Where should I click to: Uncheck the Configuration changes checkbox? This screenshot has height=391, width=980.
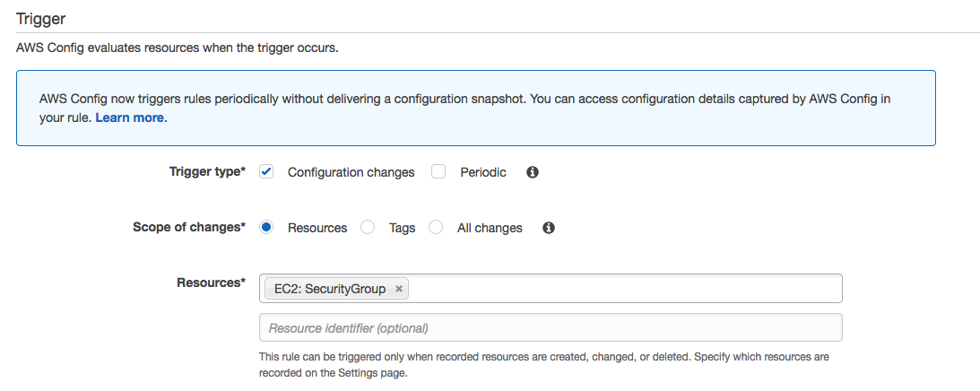pos(266,172)
